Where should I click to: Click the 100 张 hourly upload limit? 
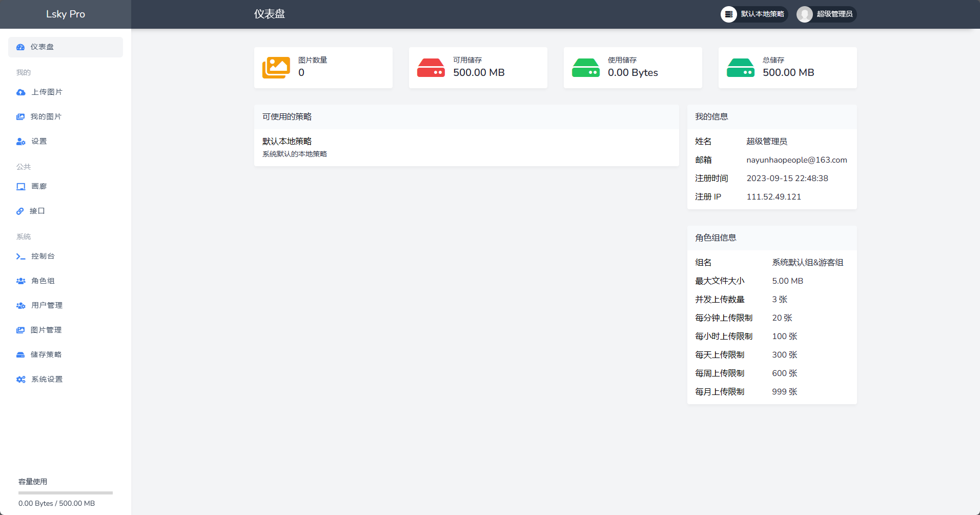pyautogui.click(x=785, y=336)
